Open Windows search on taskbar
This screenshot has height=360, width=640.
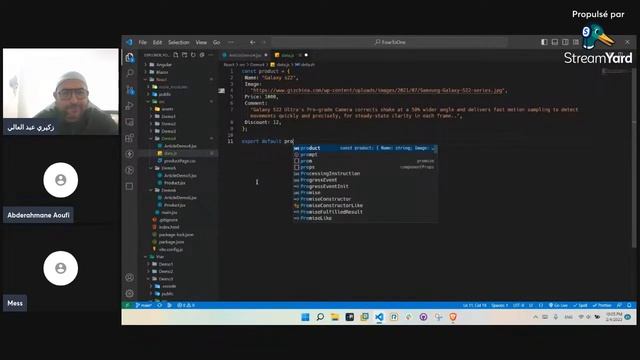pyautogui.click(x=320, y=317)
